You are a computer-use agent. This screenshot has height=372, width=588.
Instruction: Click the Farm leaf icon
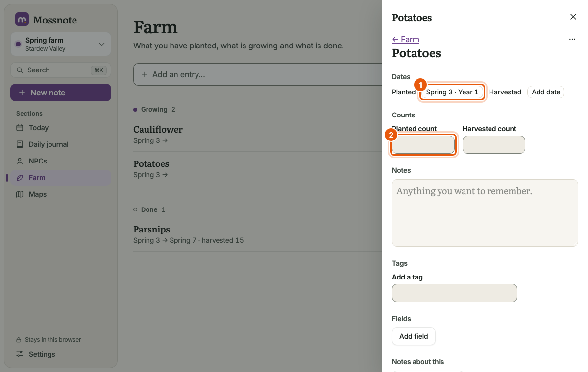coord(20,178)
